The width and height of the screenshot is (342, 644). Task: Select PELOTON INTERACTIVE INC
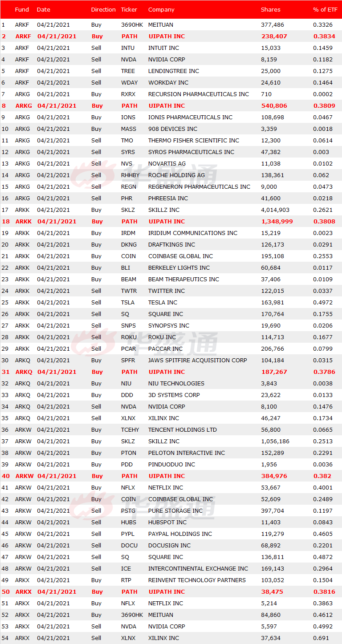click(187, 453)
